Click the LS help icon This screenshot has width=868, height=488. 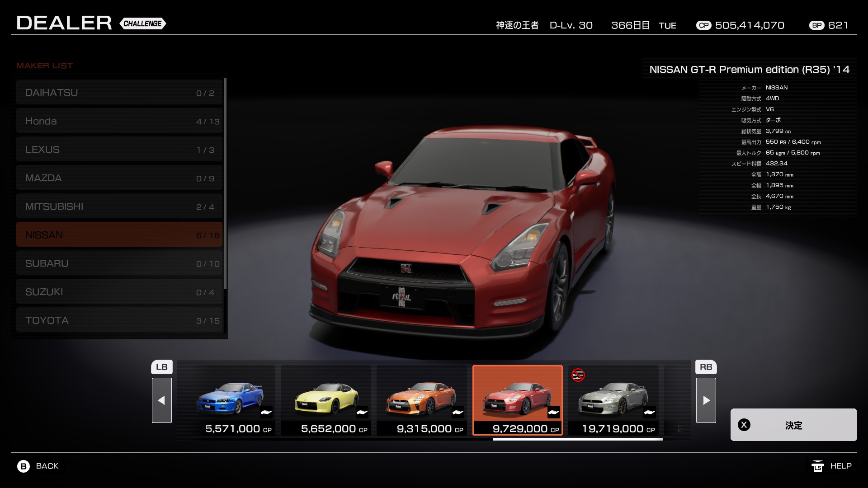pyautogui.click(x=817, y=466)
